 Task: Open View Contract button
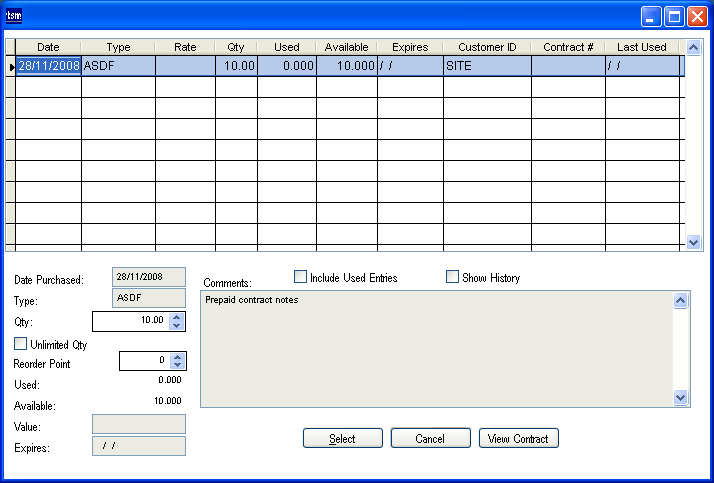[518, 439]
